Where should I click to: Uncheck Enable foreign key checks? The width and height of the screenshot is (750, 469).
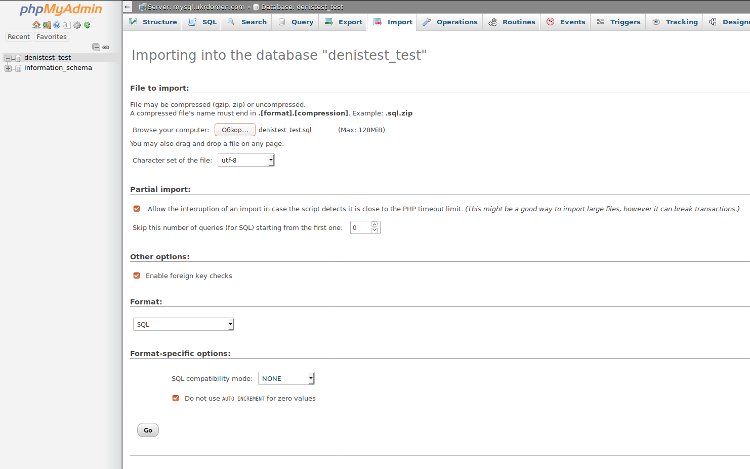137,275
